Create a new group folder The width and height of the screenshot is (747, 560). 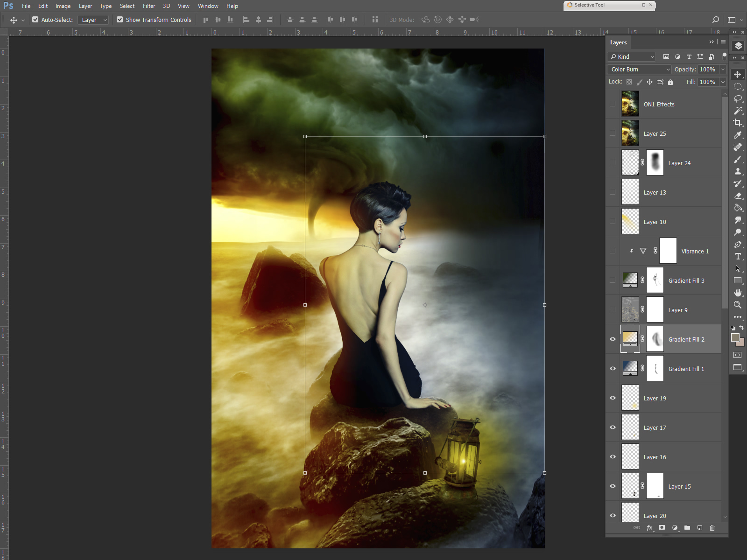[687, 528]
